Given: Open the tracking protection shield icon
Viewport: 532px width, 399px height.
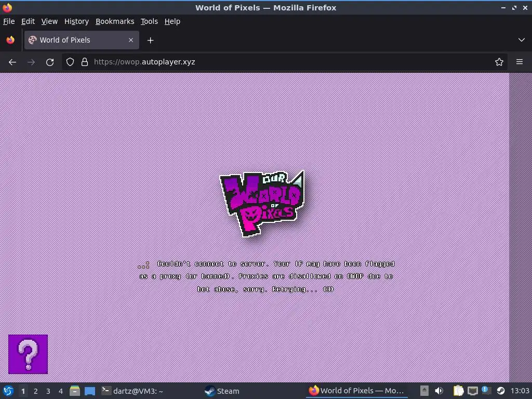Looking at the screenshot, I should point(70,62).
